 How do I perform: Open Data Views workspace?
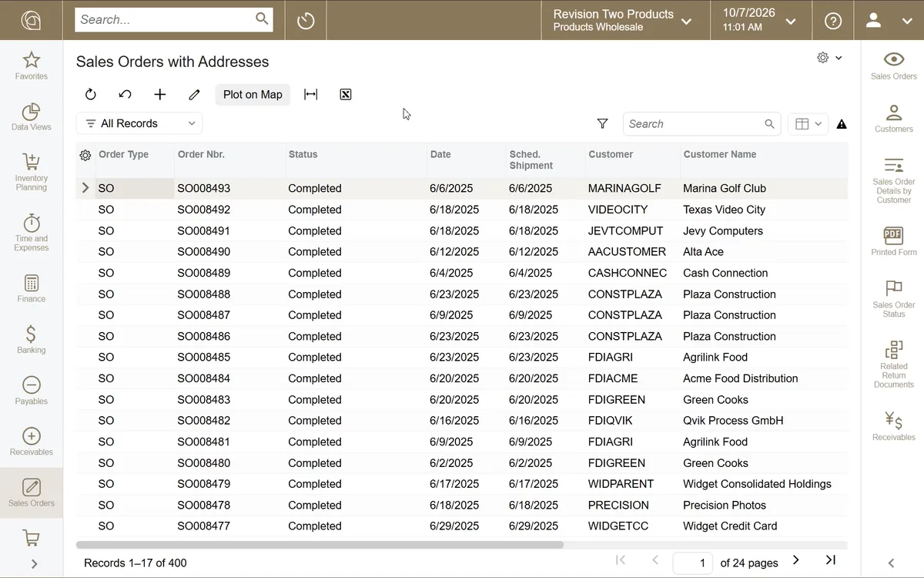32,116
